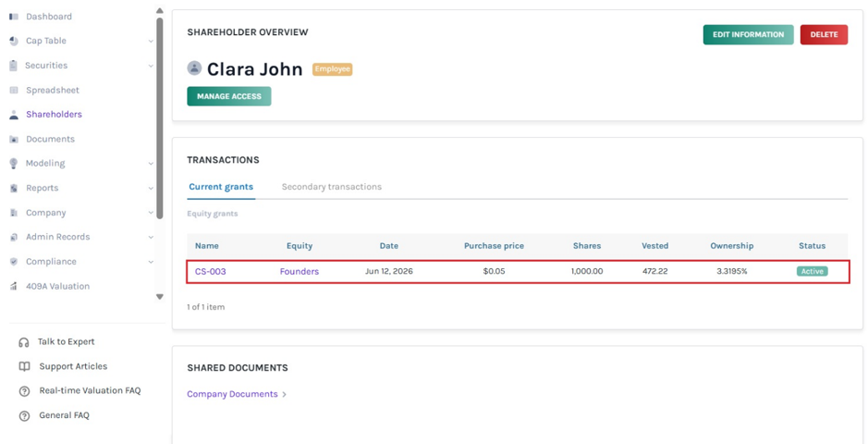This screenshot has width=868, height=444.
Task: Click Clara John's avatar icon
Action: (194, 68)
